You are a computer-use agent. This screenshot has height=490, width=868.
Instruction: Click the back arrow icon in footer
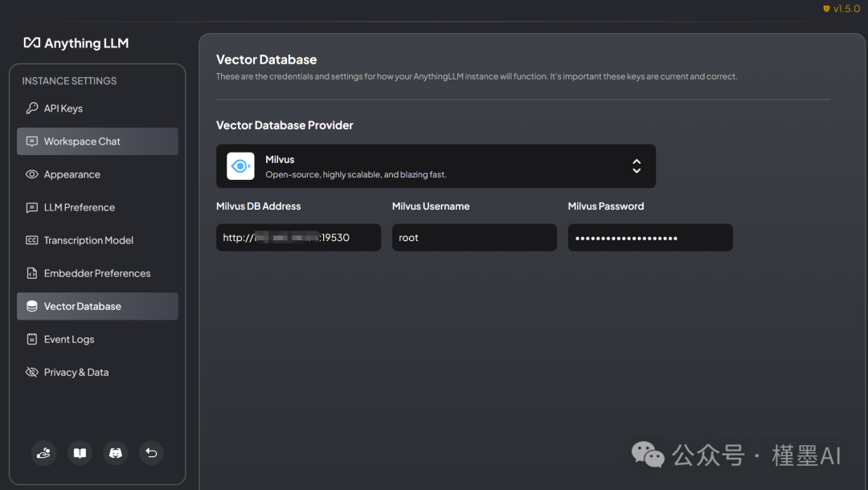[x=151, y=454]
